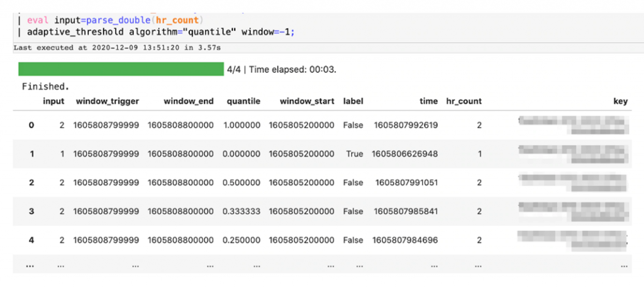Viewport: 644px width, 288px height.
Task: Click the "label" column header
Action: coord(353,101)
